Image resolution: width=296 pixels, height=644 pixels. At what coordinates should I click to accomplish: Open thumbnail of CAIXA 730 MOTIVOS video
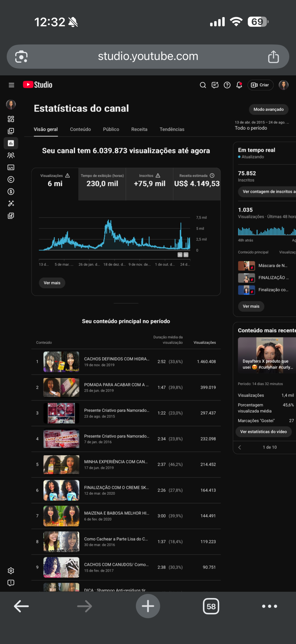[61, 439]
